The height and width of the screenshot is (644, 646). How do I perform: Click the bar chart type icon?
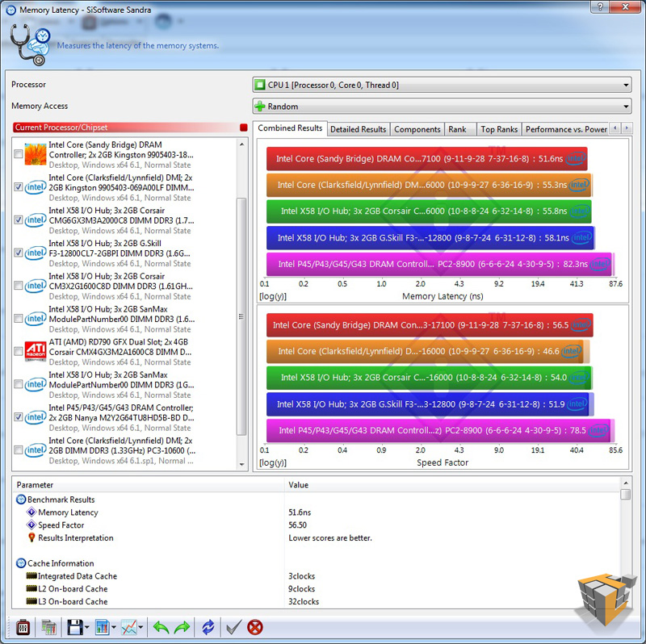pyautogui.click(x=103, y=628)
